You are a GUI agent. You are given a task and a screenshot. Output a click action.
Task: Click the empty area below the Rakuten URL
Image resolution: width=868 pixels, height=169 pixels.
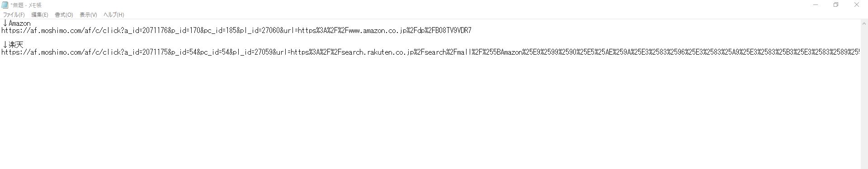(429, 111)
